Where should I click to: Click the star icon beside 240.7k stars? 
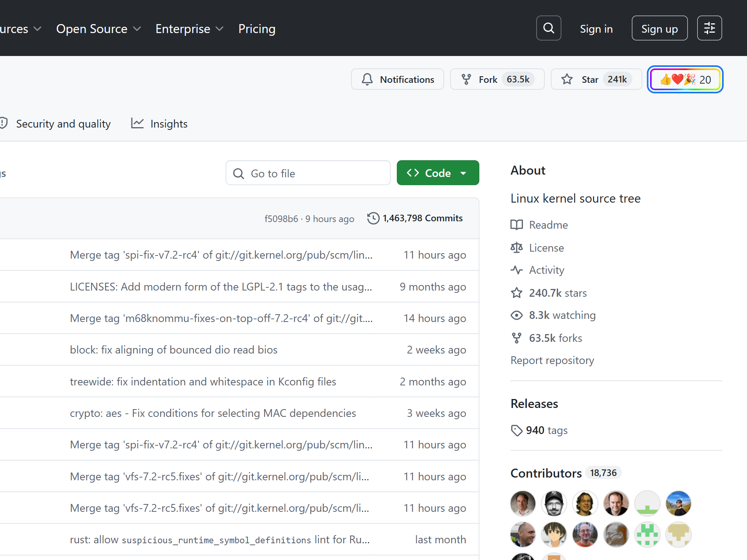click(517, 293)
